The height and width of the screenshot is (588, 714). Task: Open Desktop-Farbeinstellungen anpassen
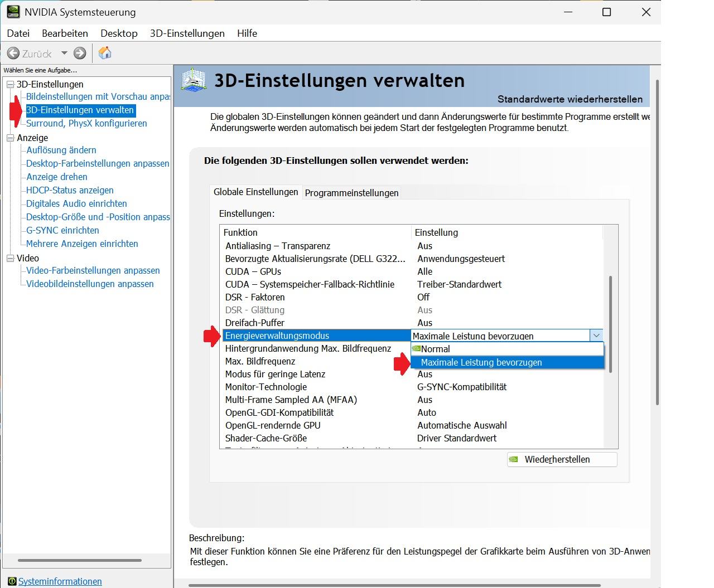pos(98,163)
